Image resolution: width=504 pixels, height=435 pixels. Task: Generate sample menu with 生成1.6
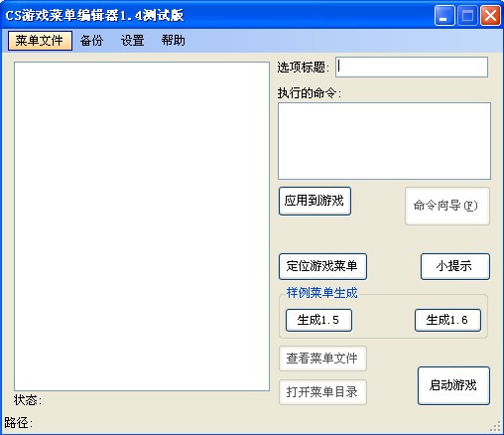click(x=447, y=320)
